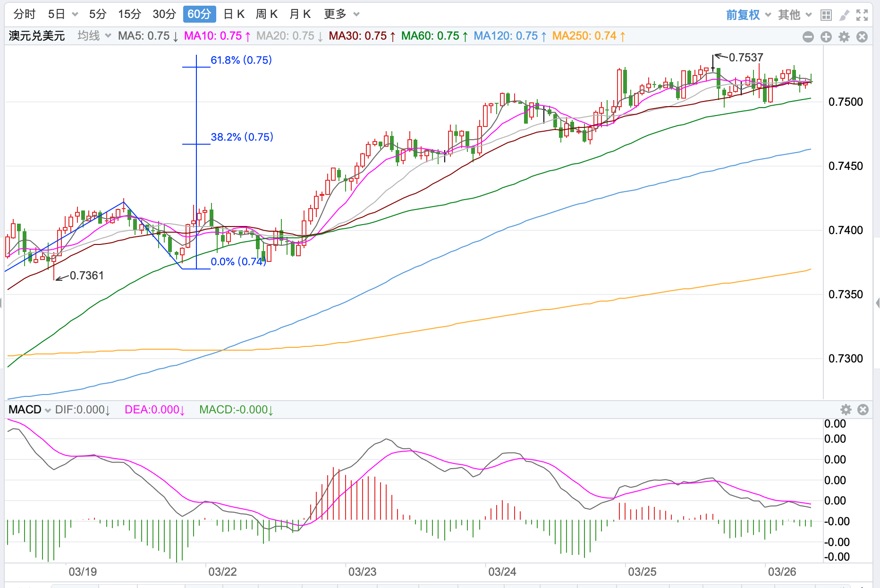Open the 月K monthly candlestick view
880x588 pixels.
pos(300,14)
